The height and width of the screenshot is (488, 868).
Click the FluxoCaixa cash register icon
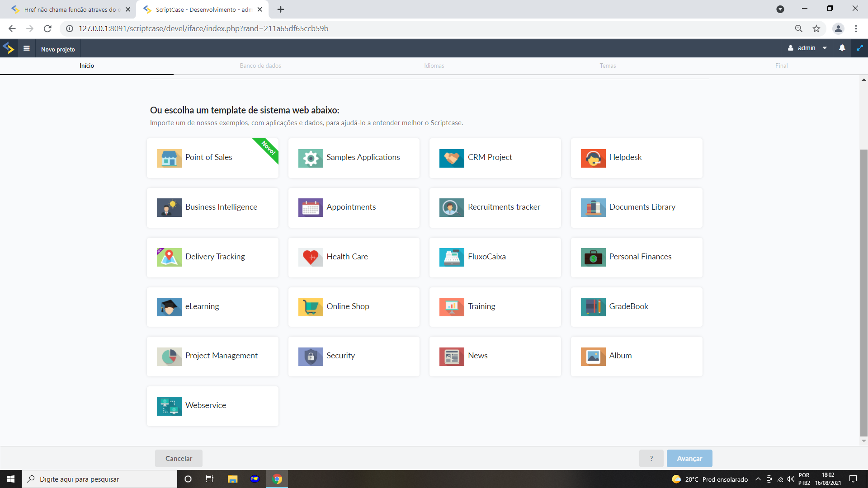tap(452, 257)
